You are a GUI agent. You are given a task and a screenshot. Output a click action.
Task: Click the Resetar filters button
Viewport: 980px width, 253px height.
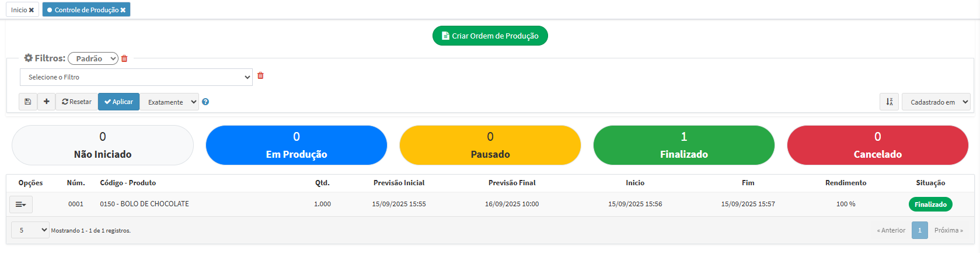pyautogui.click(x=76, y=102)
